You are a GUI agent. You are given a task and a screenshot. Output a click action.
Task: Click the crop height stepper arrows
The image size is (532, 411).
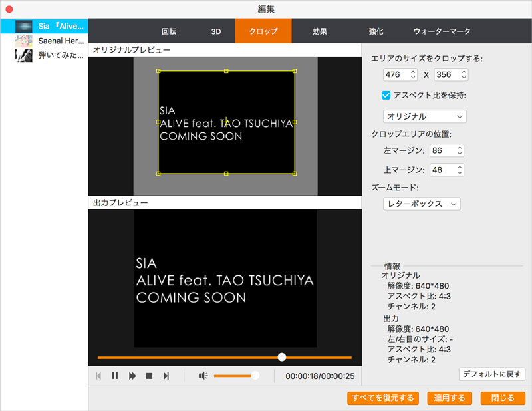pyautogui.click(x=464, y=74)
